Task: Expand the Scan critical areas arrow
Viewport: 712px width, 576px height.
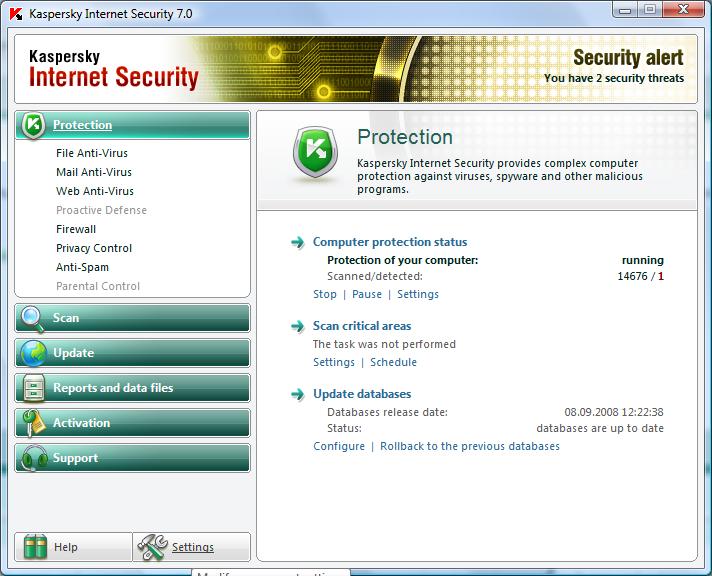Action: click(298, 326)
